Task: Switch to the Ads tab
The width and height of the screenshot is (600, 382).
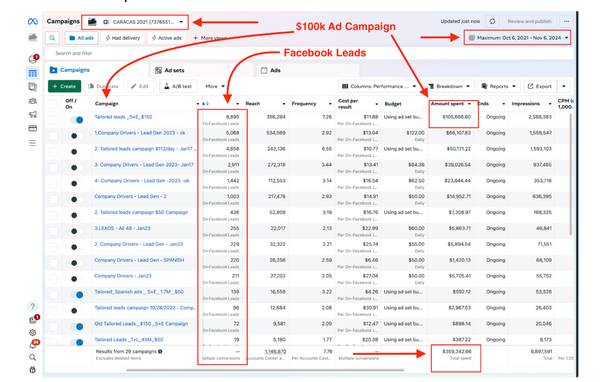Action: click(271, 70)
